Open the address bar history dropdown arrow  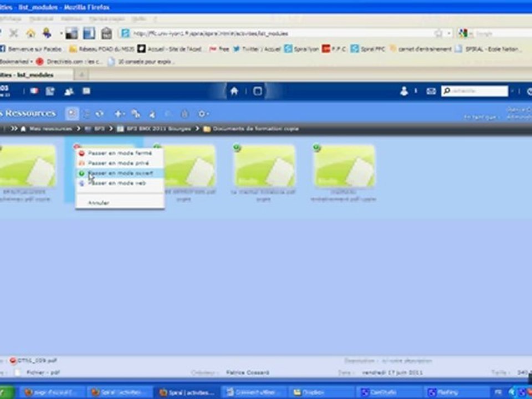(448, 33)
